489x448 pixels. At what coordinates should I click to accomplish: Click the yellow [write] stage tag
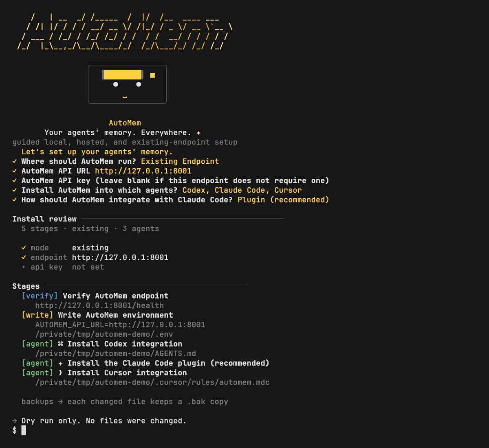pyautogui.click(x=37, y=315)
